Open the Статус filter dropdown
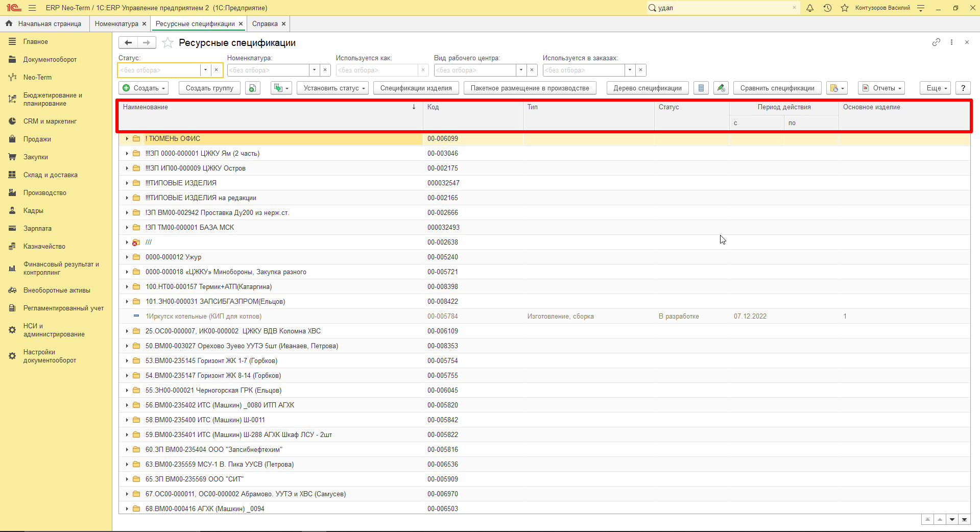Screen dimensions: 980x532 (205, 70)
